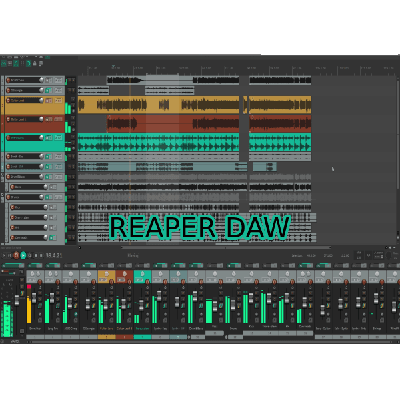The width and height of the screenshot is (400, 400).
Task: Mute the gold mixer strip
Action: point(111,293)
